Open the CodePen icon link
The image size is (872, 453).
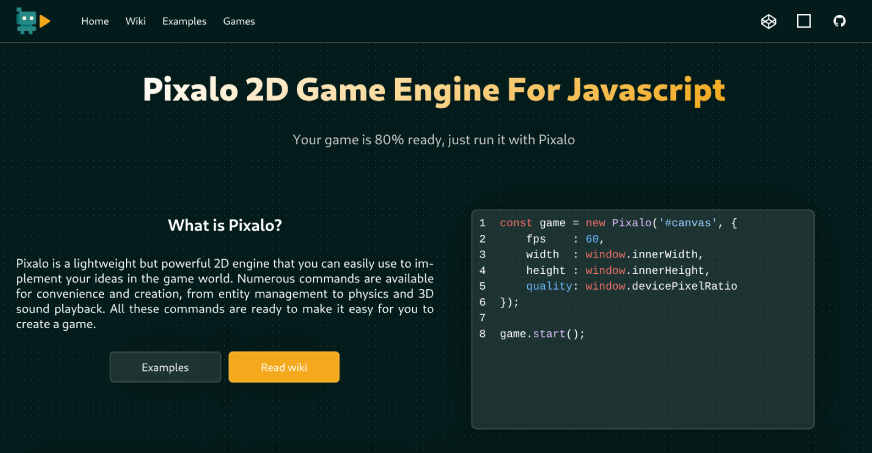point(769,21)
